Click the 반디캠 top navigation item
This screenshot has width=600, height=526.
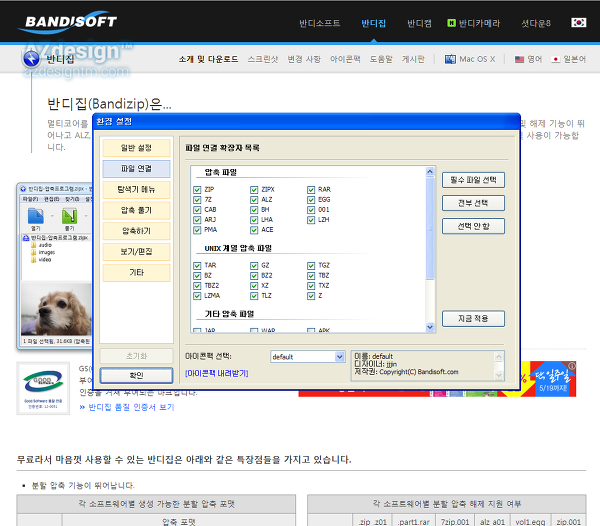tap(419, 23)
